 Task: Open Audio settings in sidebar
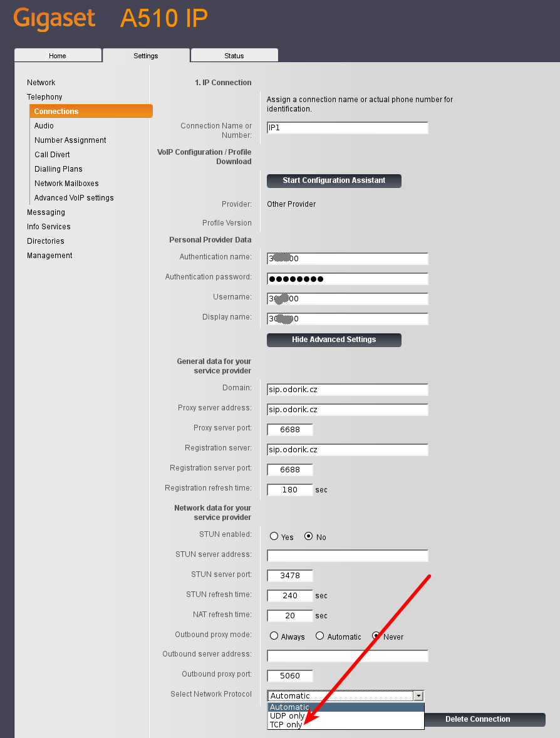click(x=44, y=126)
